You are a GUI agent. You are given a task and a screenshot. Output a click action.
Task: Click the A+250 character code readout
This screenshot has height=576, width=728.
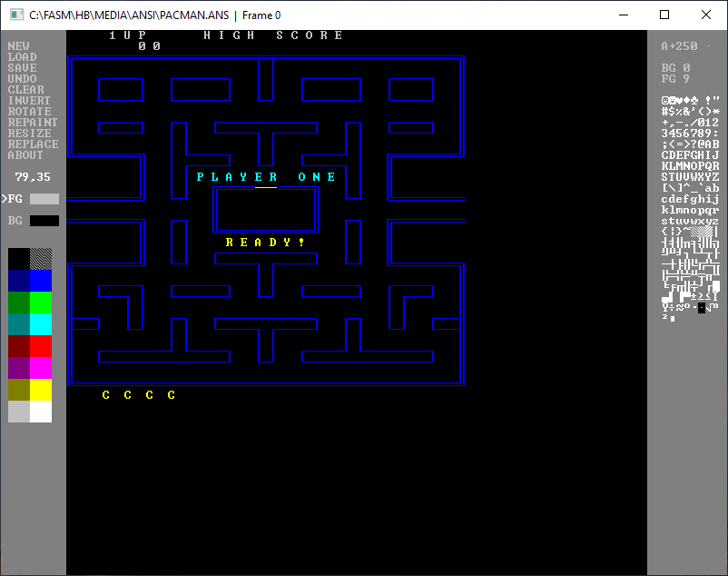pyautogui.click(x=679, y=46)
